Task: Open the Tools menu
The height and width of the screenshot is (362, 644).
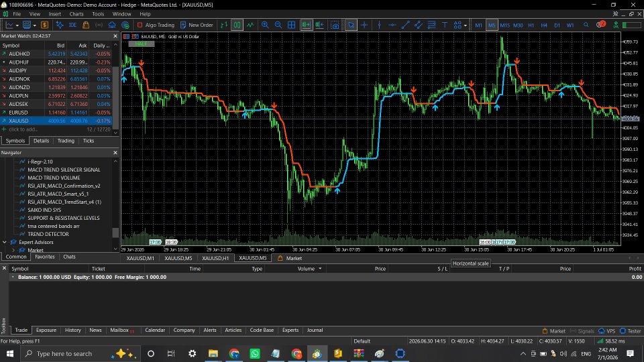Action: point(98,14)
